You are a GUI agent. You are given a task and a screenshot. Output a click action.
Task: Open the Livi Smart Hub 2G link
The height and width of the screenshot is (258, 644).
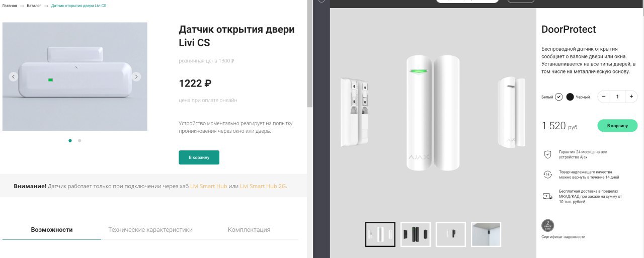(x=263, y=186)
